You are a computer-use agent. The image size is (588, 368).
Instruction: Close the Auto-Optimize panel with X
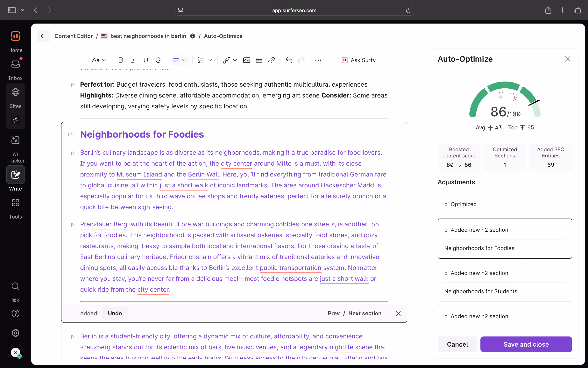[x=567, y=59]
